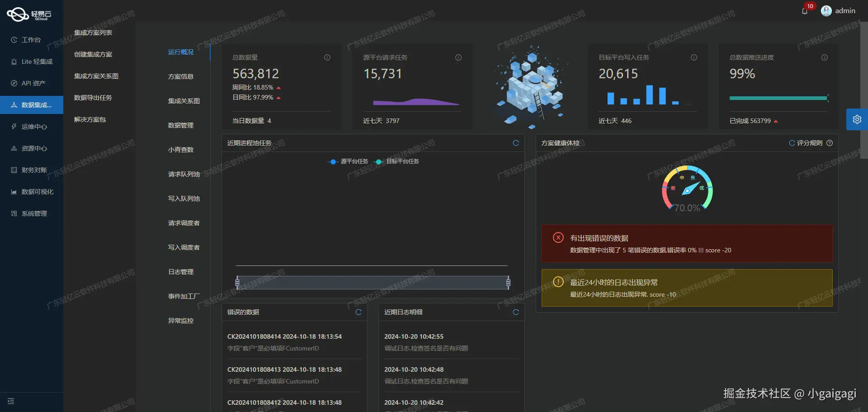The image size is (868, 412).
Task: Toggle 目标平台任务 legend series
Action: coord(396,161)
